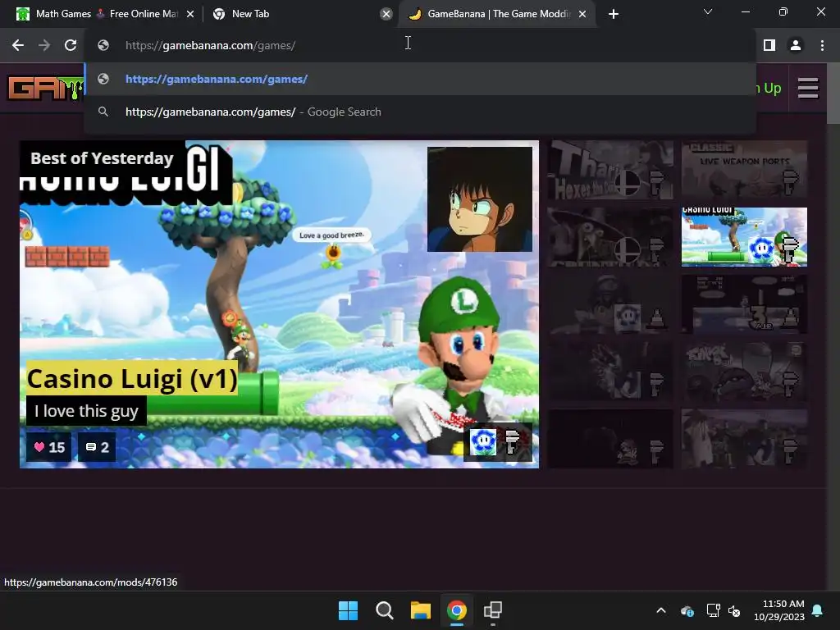Image resolution: width=840 pixels, height=630 pixels.
Task: Open the Chrome profile icon
Action: tap(796, 45)
